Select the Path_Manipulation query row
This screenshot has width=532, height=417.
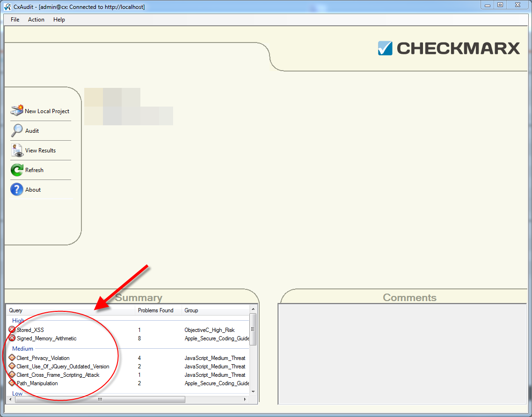point(128,383)
